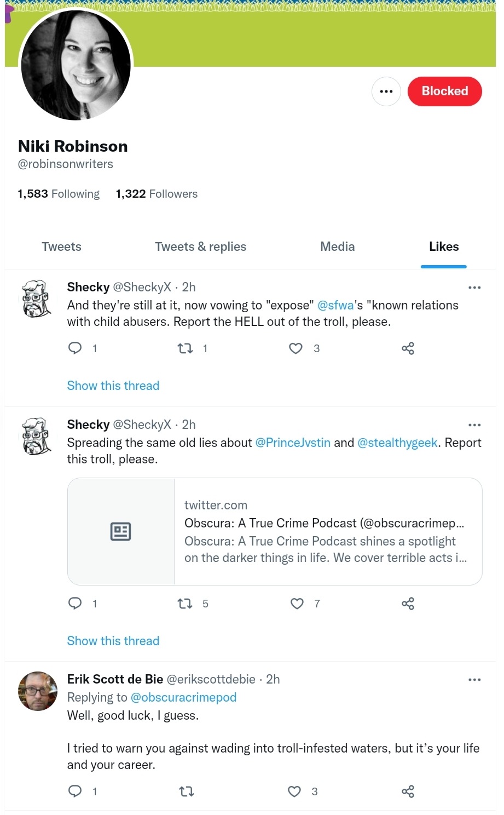Click the red Blocked button
504x815 pixels.
(445, 91)
